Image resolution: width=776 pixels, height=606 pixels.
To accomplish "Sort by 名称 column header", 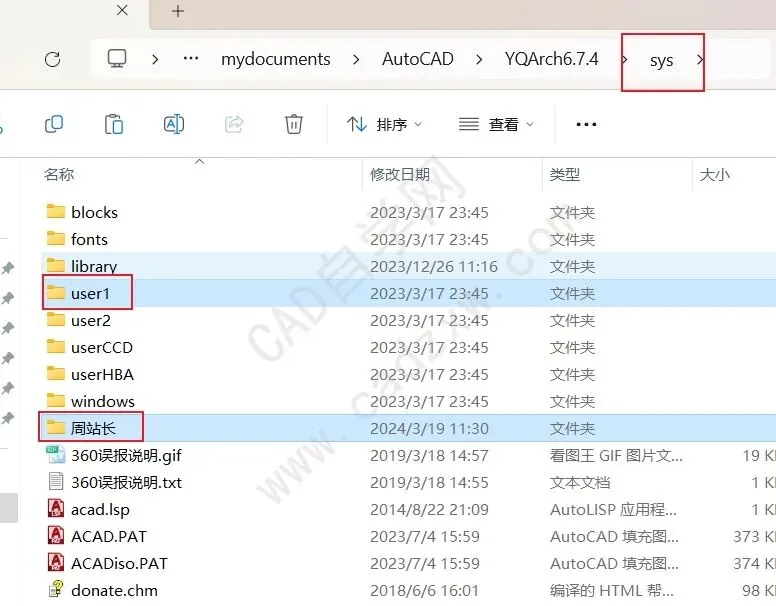I will point(59,174).
